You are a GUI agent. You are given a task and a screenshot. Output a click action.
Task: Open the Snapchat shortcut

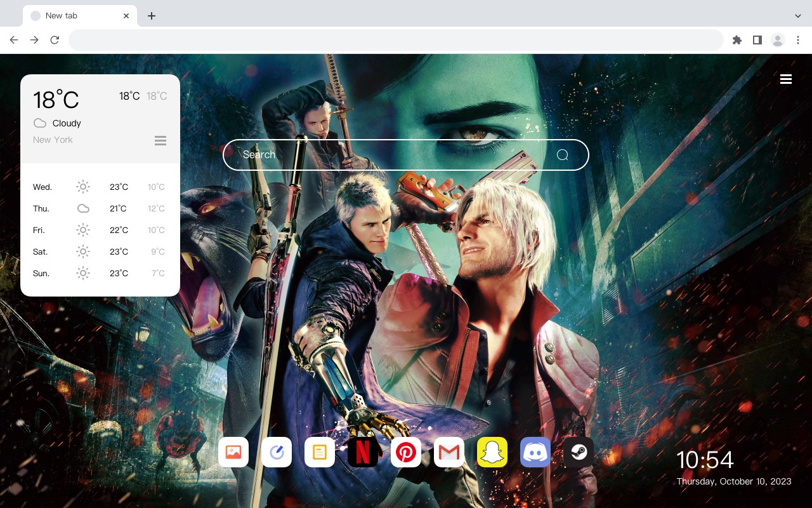click(x=492, y=452)
